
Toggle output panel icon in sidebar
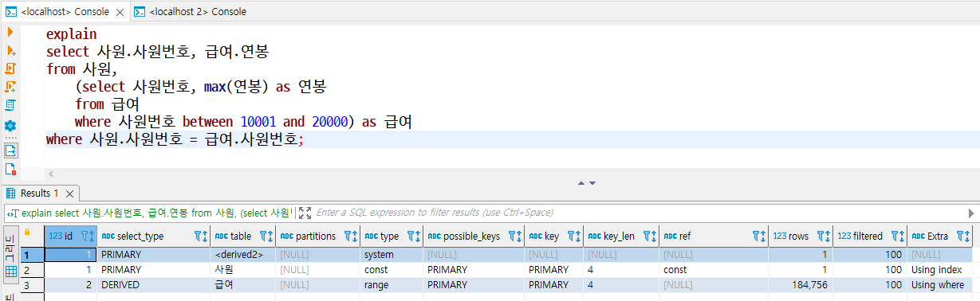(x=10, y=150)
